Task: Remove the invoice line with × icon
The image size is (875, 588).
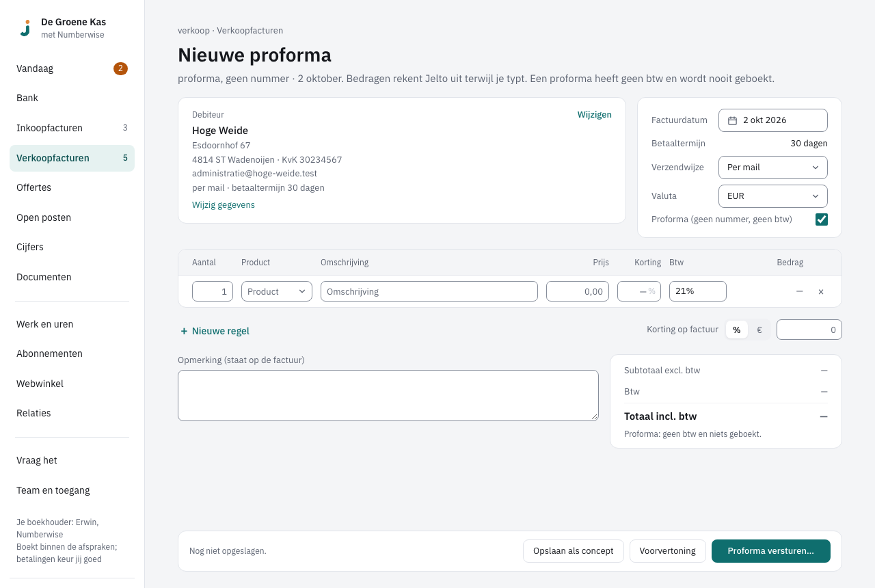Action: tap(821, 291)
